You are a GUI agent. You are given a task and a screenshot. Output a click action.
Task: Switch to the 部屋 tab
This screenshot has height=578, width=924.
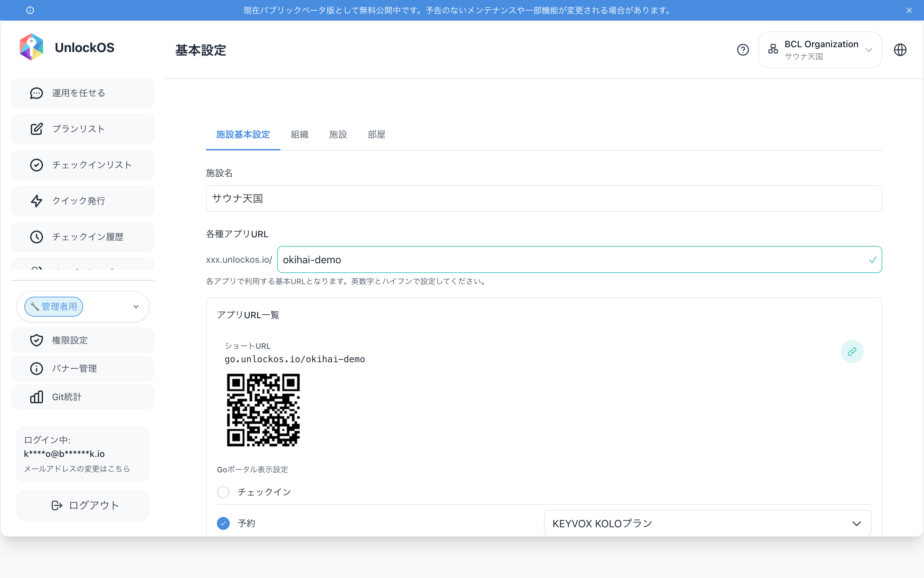tap(376, 135)
